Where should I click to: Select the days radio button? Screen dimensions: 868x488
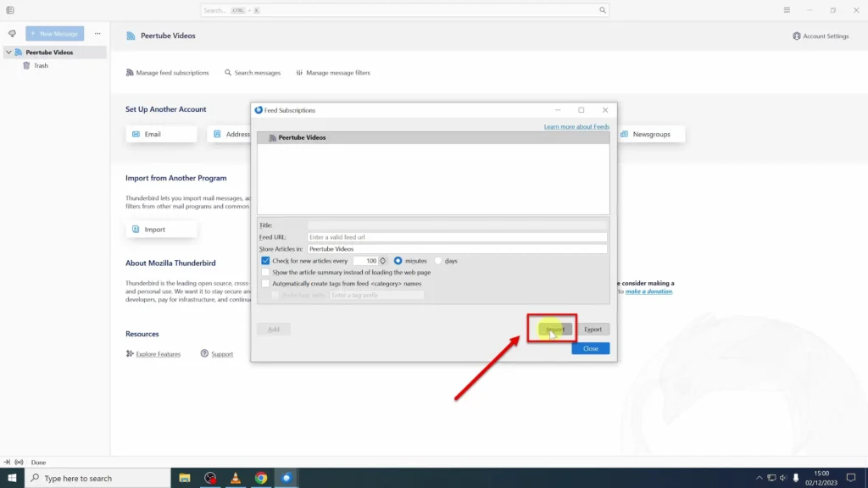pos(438,261)
